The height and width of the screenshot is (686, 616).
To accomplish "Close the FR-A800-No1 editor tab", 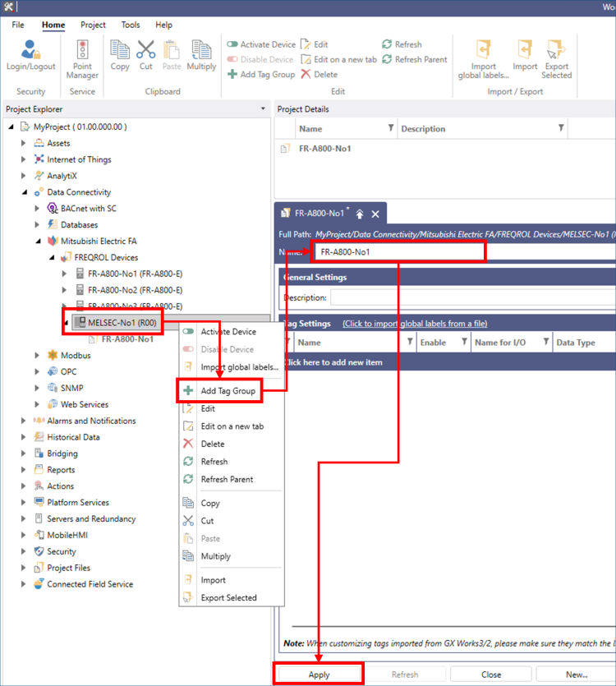I will (375, 214).
